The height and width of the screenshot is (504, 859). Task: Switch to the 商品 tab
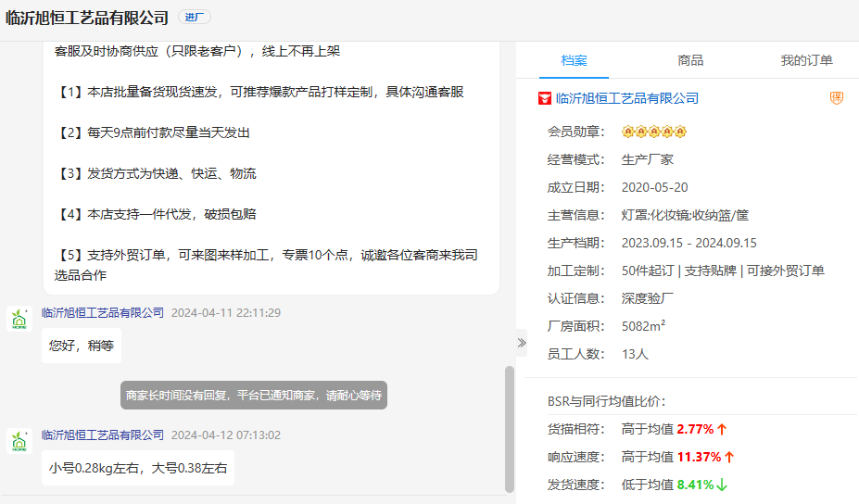690,61
